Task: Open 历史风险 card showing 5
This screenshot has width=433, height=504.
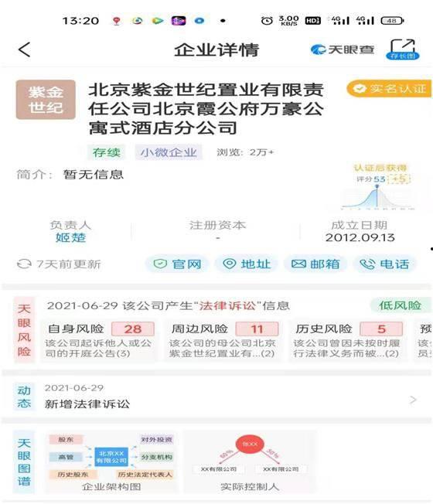Action: 347,340
